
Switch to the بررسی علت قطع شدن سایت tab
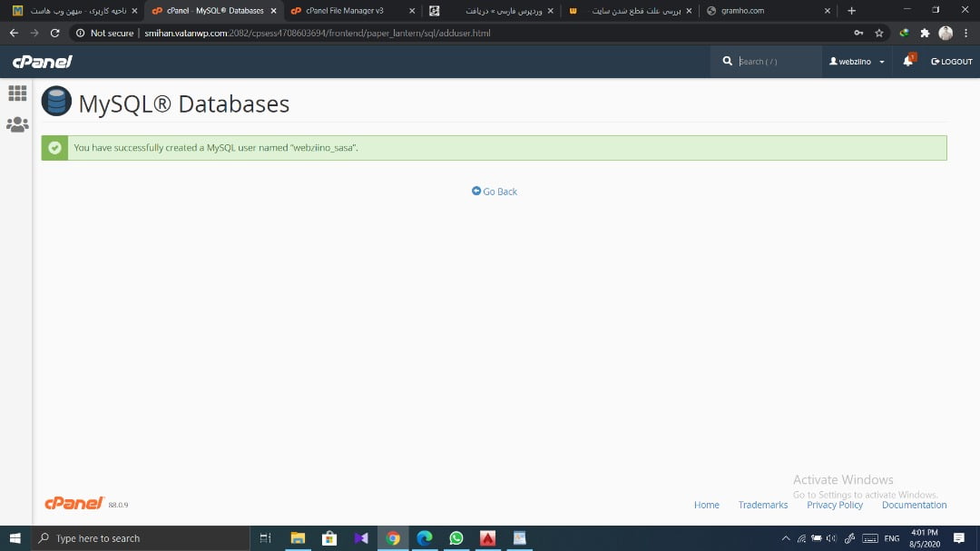pos(636,11)
